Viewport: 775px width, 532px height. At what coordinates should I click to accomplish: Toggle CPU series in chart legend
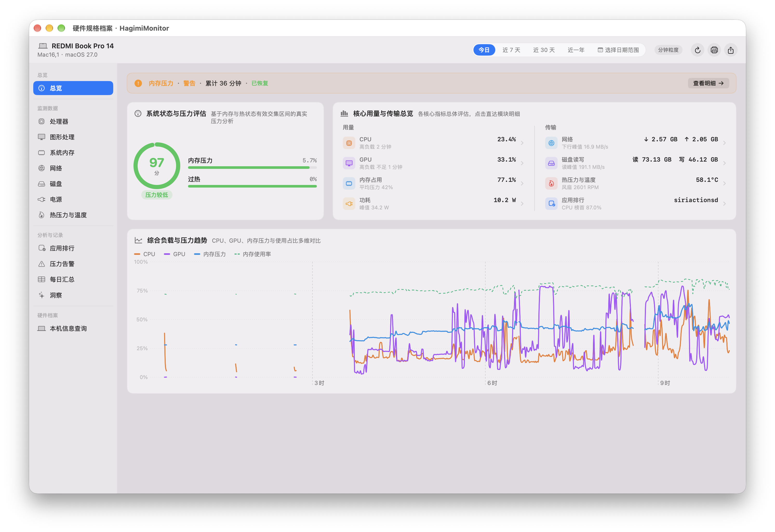click(145, 254)
